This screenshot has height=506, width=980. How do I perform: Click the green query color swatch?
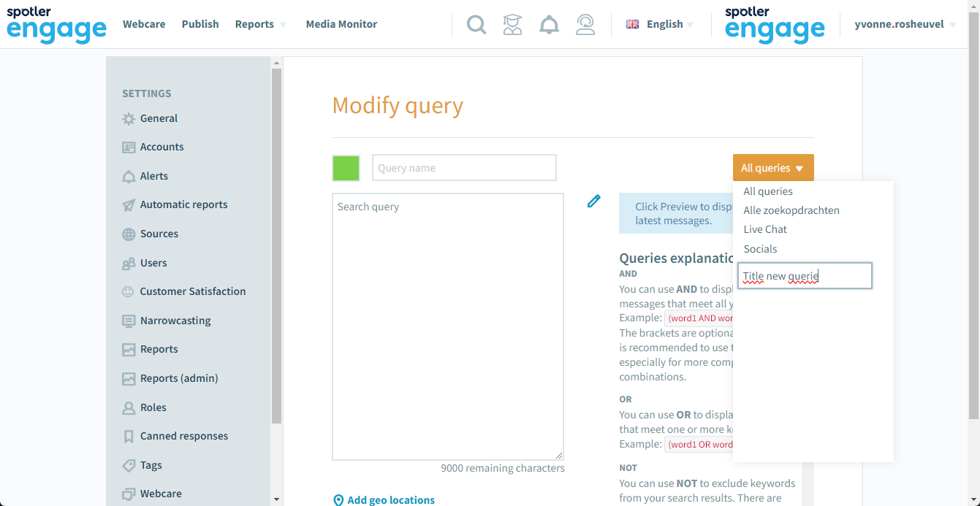346,168
